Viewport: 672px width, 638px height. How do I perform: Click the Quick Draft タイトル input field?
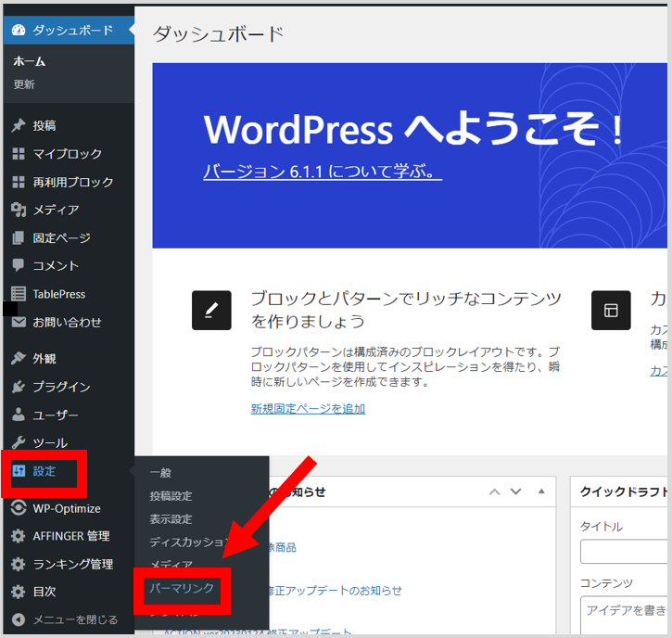pos(624,552)
